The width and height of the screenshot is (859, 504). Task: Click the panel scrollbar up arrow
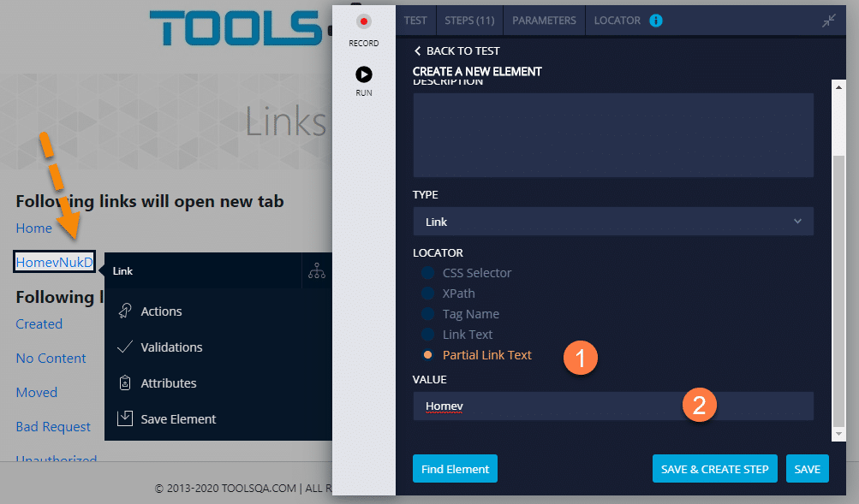(x=838, y=87)
